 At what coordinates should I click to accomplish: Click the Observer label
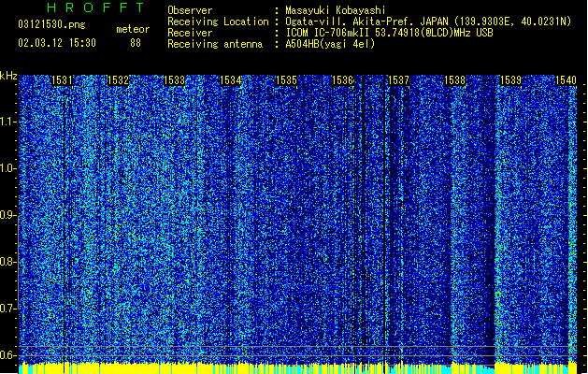[x=190, y=10]
